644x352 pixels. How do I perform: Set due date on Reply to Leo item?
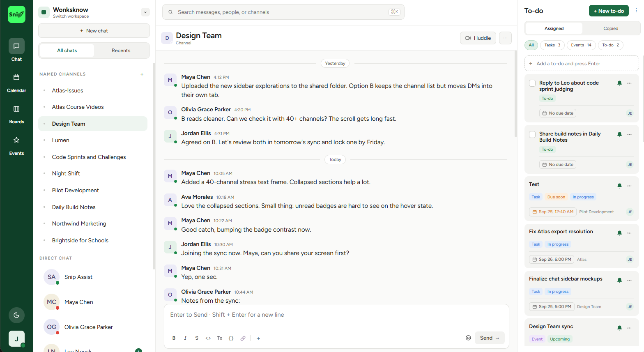pyautogui.click(x=558, y=113)
